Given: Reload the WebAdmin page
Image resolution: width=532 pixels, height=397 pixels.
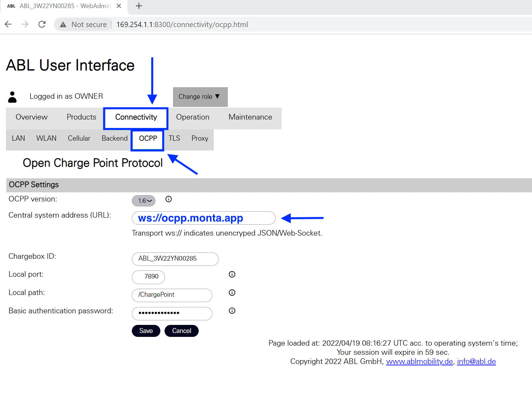Looking at the screenshot, I should click(42, 24).
